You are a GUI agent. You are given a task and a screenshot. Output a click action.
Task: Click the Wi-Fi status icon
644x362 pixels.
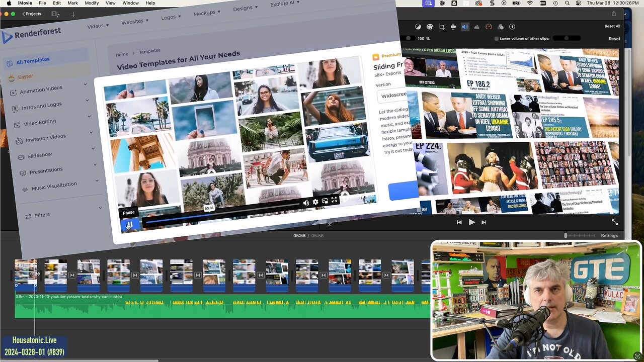(530, 3)
